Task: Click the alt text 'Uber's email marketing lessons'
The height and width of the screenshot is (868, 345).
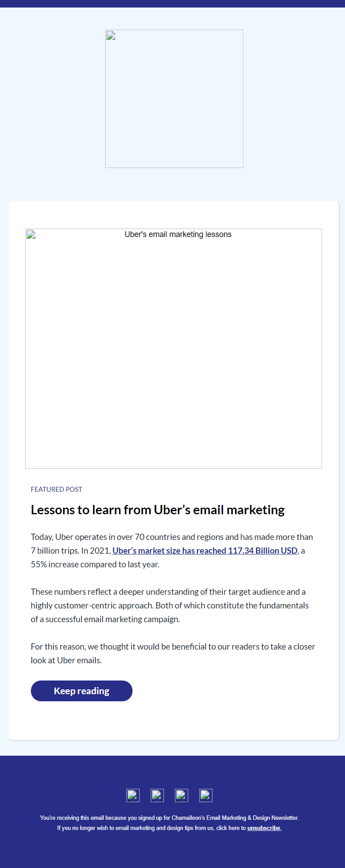Action: [178, 234]
